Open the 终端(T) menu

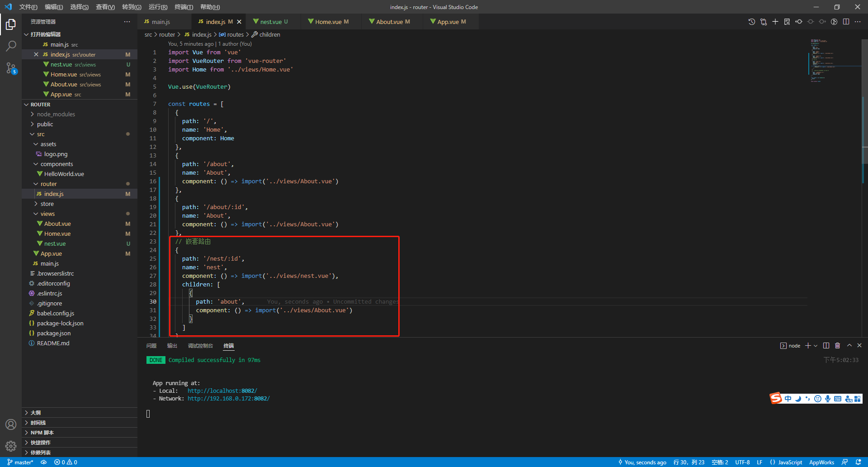click(184, 7)
